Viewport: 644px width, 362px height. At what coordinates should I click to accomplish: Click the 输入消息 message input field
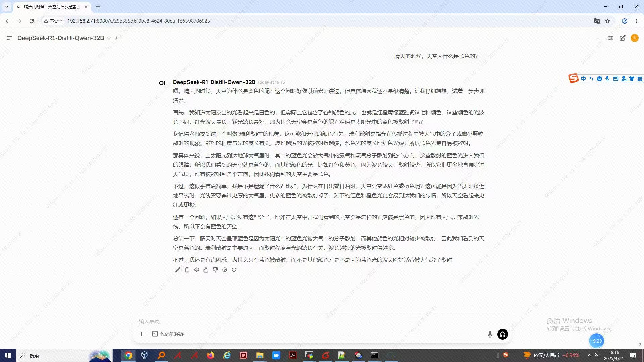pos(321,322)
